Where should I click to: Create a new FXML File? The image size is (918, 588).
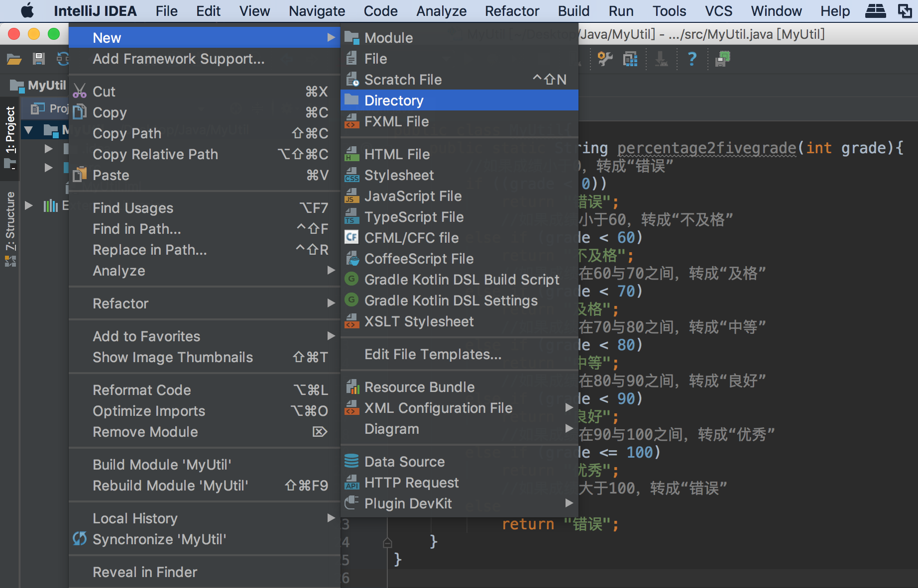pos(459,121)
